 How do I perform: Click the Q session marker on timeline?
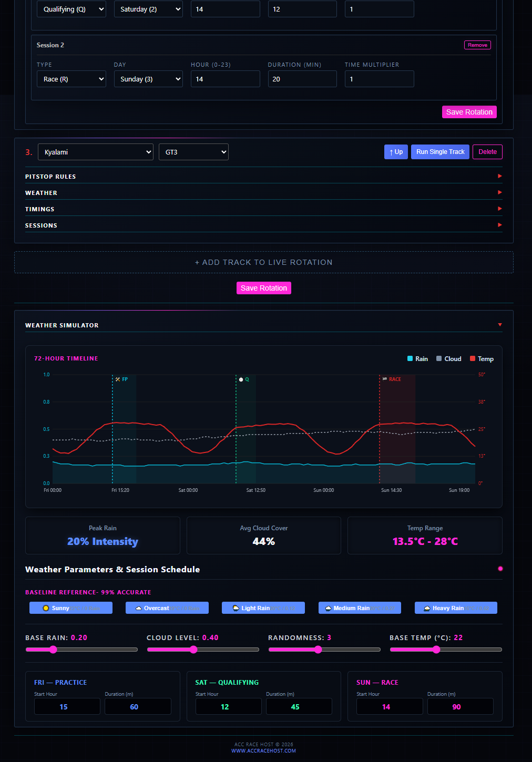tap(244, 379)
